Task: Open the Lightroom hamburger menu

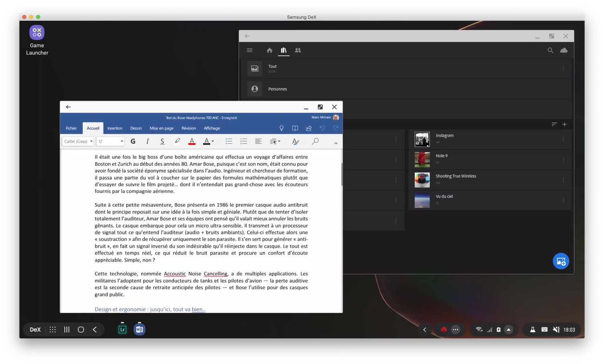Action: 250,50
